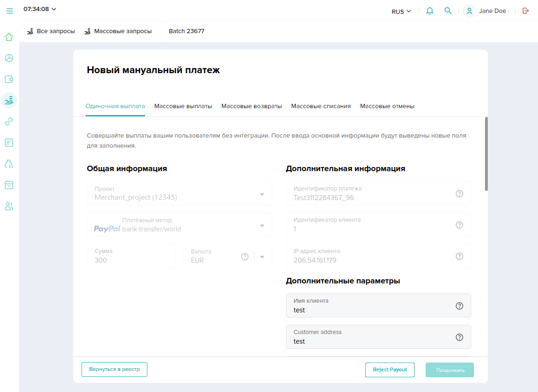Go to home icon in sidebar

(x=9, y=37)
